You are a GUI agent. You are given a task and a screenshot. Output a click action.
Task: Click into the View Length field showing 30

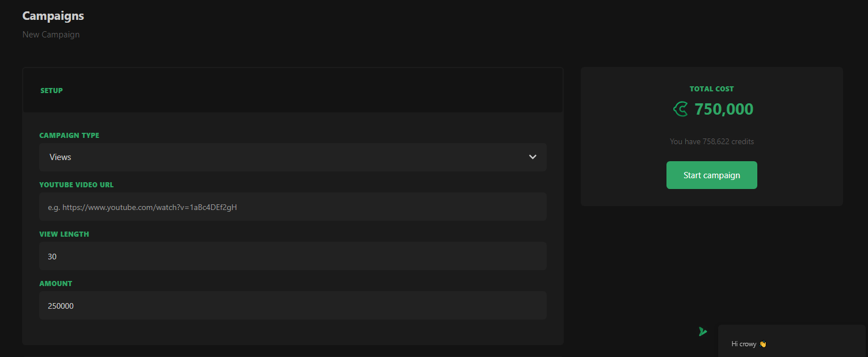[x=292, y=257]
